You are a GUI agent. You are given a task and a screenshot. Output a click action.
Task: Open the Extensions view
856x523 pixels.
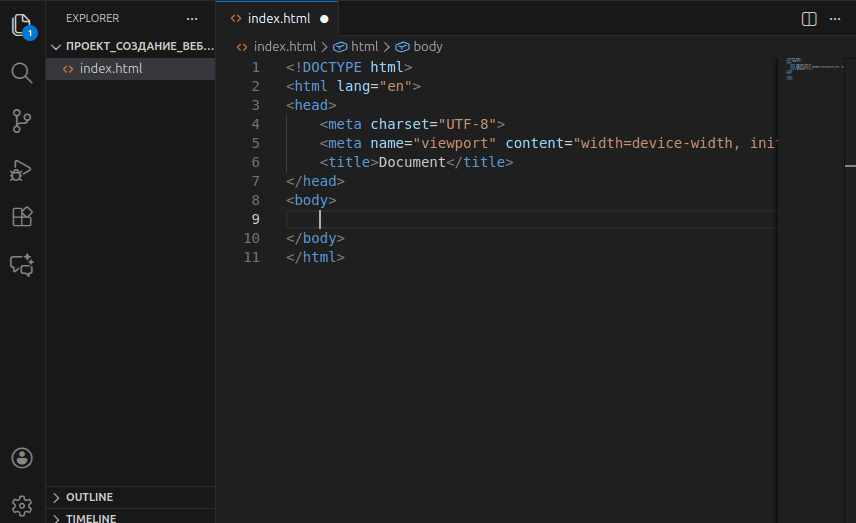[x=22, y=217]
